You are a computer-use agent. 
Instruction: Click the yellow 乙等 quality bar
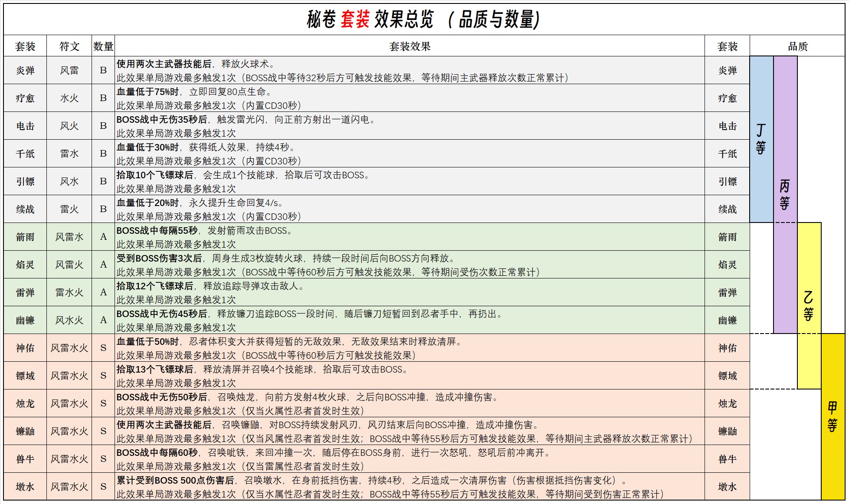pos(809,305)
